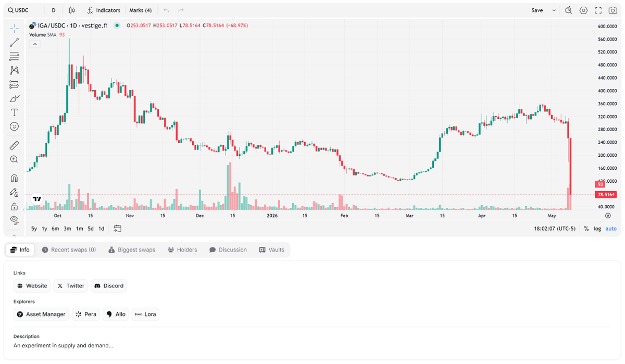
Task: Set the time range to 5d
Action: pos(91,229)
